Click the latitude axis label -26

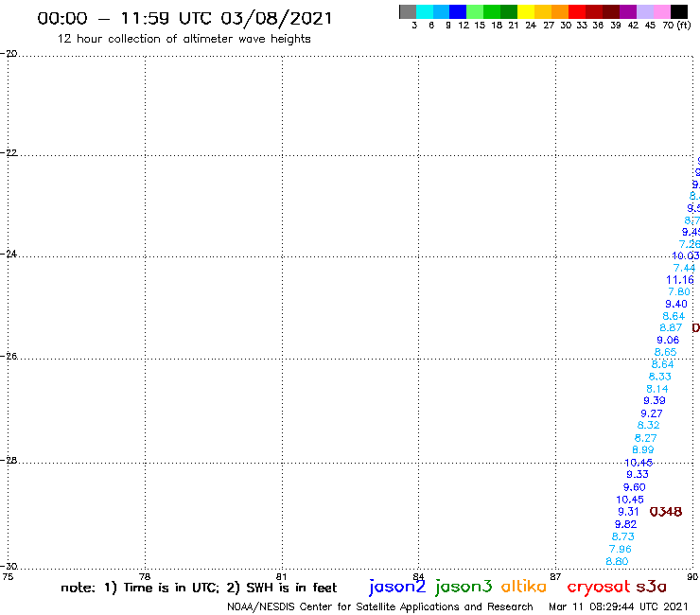9,357
